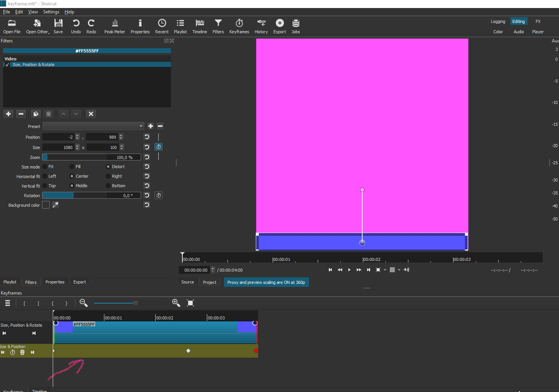Click the proxy and preview scaling button

pos(266,282)
